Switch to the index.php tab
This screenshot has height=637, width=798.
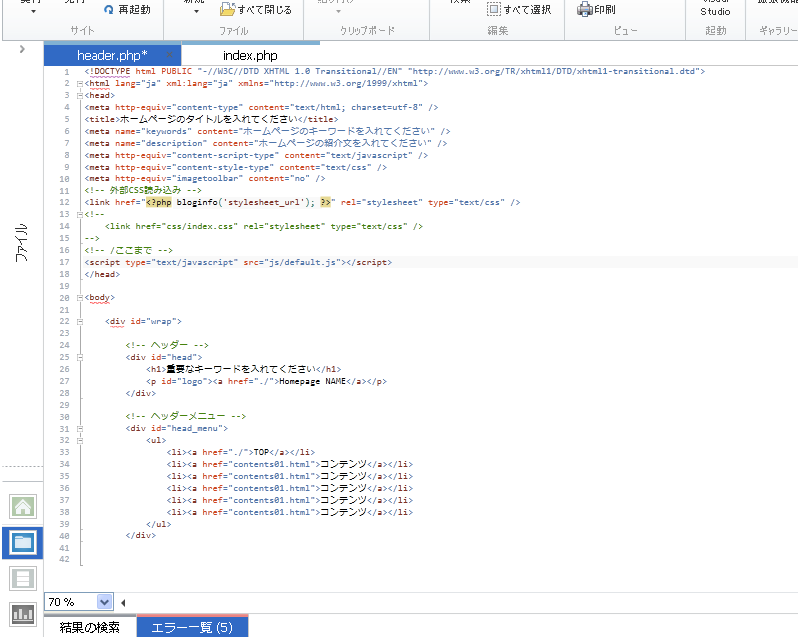250,56
